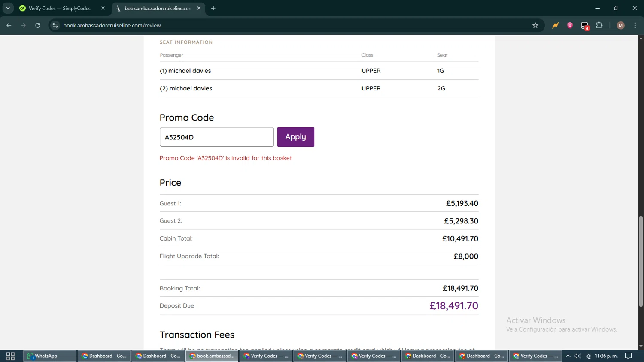The width and height of the screenshot is (644, 362).
Task: Click passenger (2) michael davies row
Action: coord(319,88)
